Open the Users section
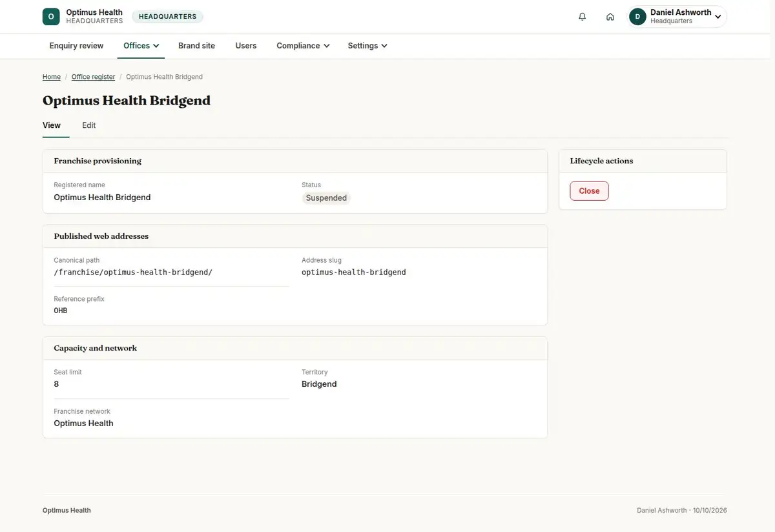This screenshot has height=532, width=775. (x=246, y=46)
